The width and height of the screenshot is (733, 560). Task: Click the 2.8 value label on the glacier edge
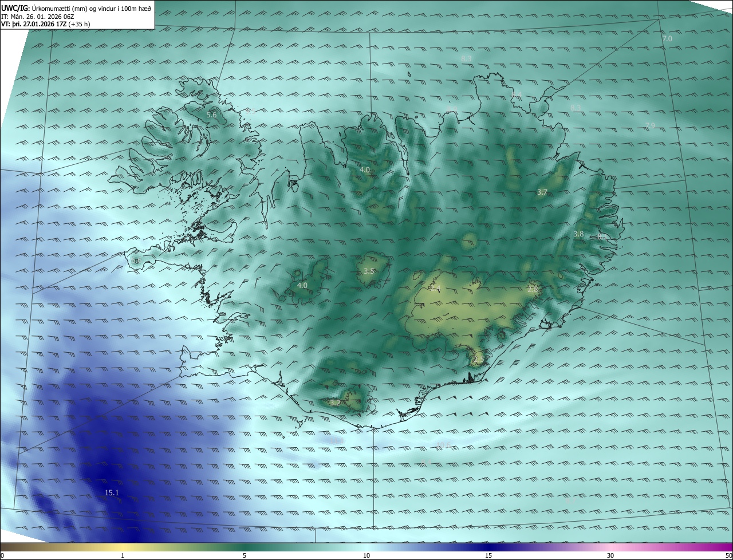coord(533,290)
